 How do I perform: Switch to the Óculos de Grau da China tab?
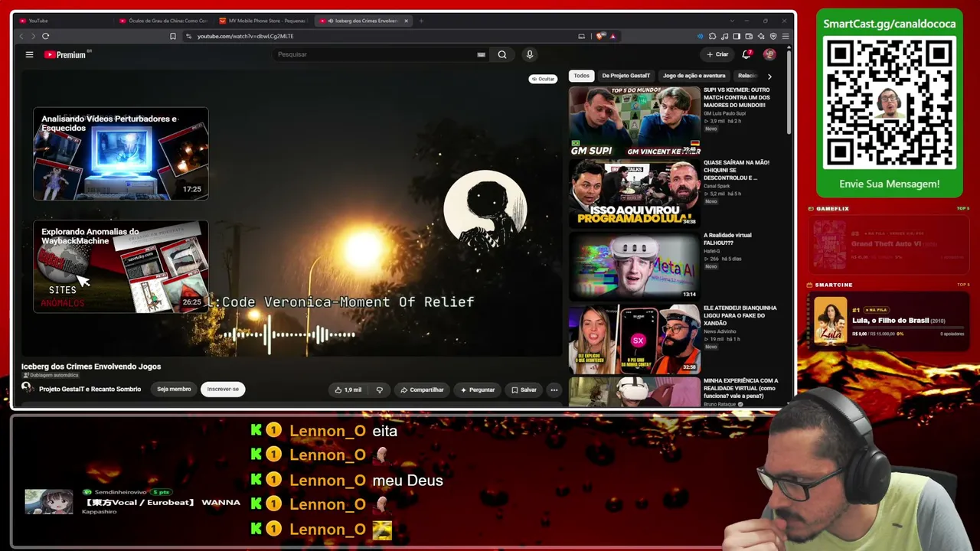point(163,21)
